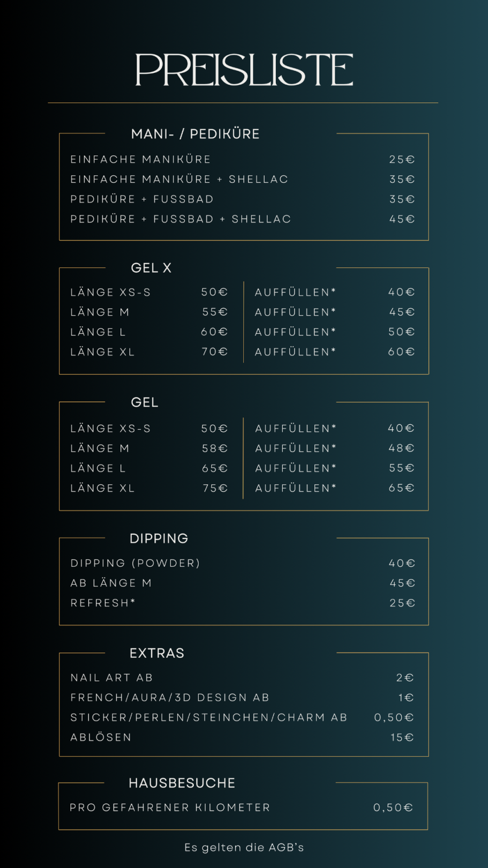The image size is (488, 868).
Task: Select French/Aura/3D Design ab item
Action: point(170,698)
